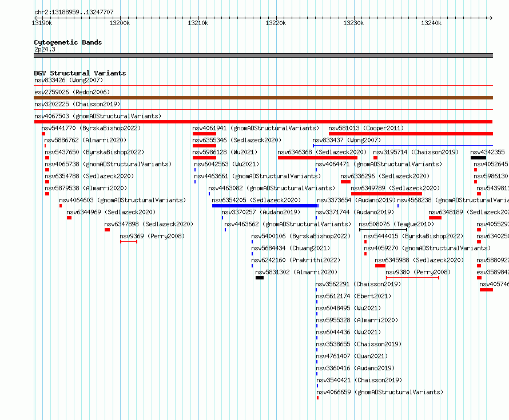
Task: Select nsv3195714 (Chaisson2019) label
Action: 416,152
